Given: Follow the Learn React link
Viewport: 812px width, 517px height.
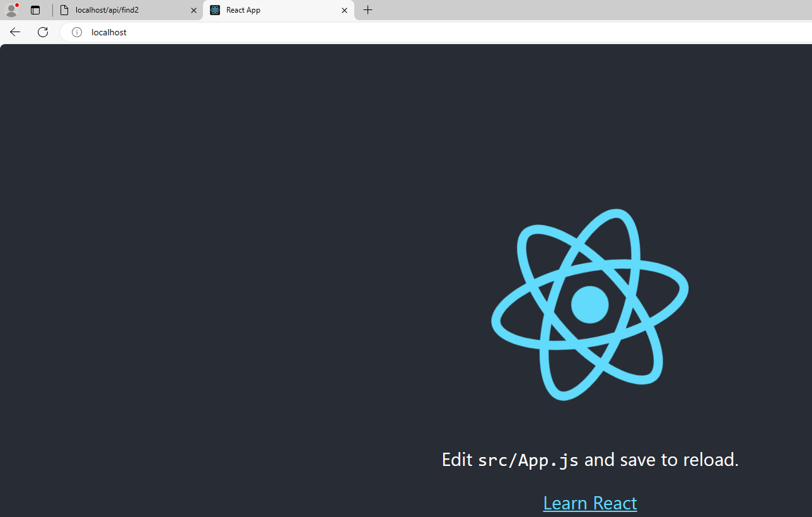Looking at the screenshot, I should point(590,502).
